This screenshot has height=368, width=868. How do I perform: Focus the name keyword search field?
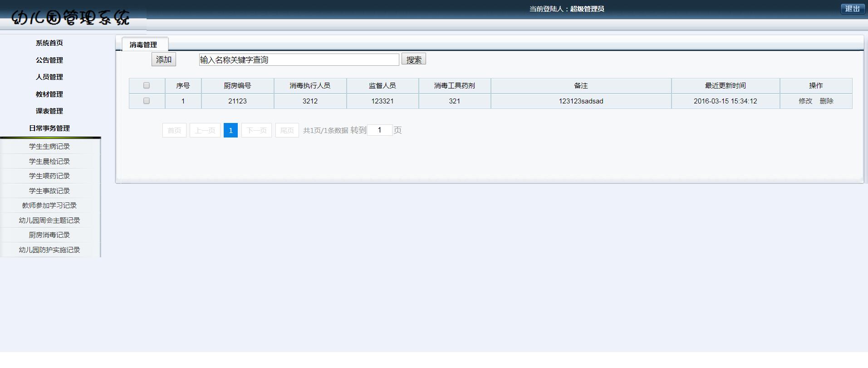point(299,59)
